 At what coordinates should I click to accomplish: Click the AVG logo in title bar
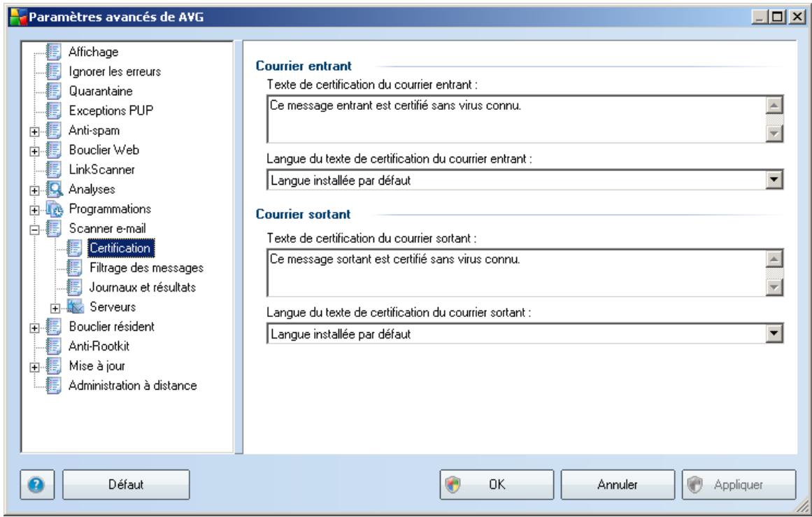click(x=18, y=17)
